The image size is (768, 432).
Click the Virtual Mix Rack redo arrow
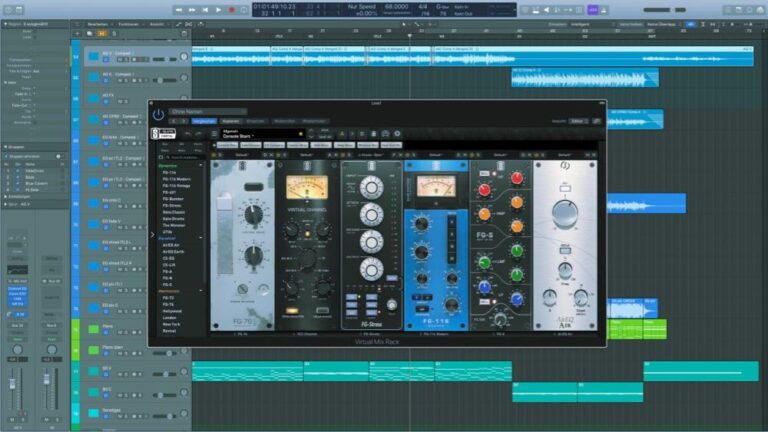[198, 134]
